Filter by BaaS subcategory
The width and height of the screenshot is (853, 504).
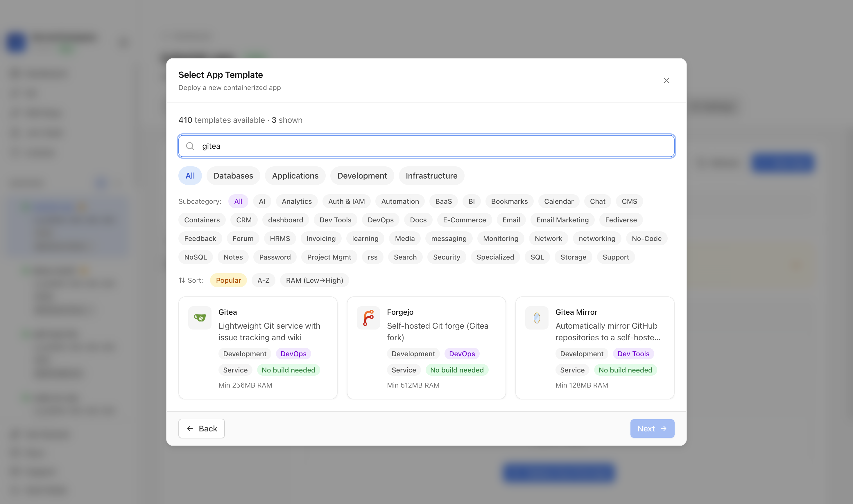443,201
